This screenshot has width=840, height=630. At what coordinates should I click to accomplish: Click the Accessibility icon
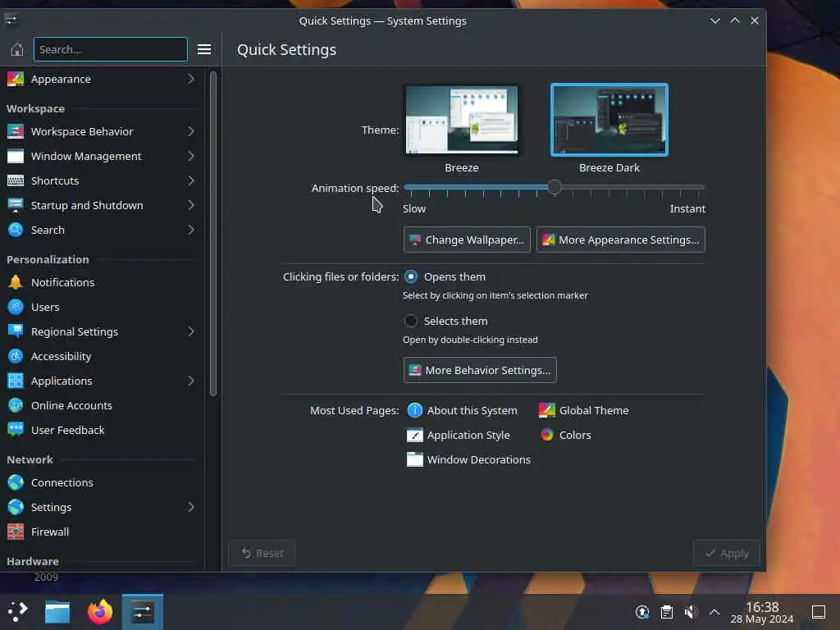click(x=16, y=356)
